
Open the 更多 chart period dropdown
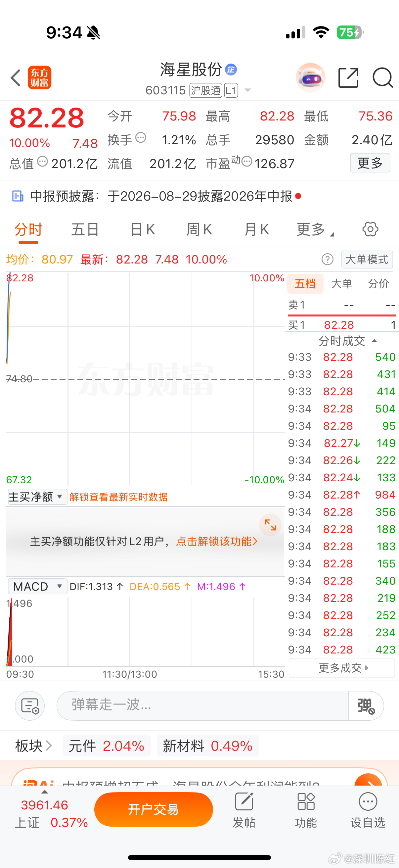pyautogui.click(x=315, y=229)
